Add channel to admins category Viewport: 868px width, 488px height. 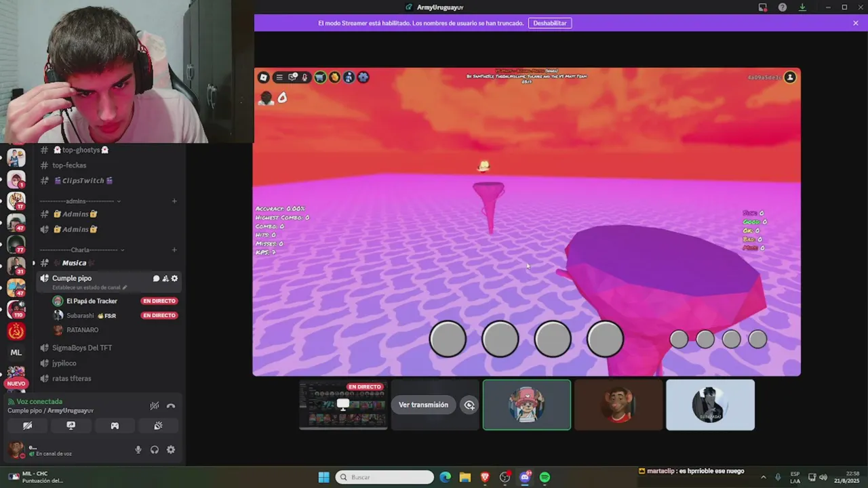click(174, 201)
